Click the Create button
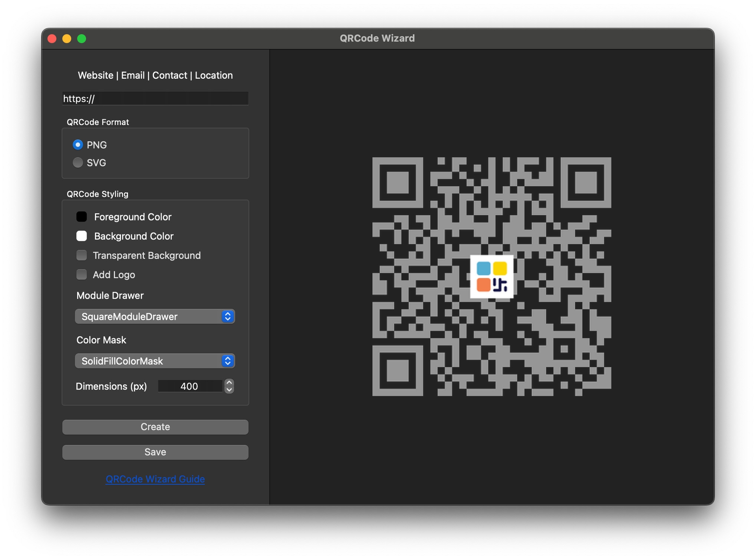This screenshot has width=756, height=560. (155, 427)
